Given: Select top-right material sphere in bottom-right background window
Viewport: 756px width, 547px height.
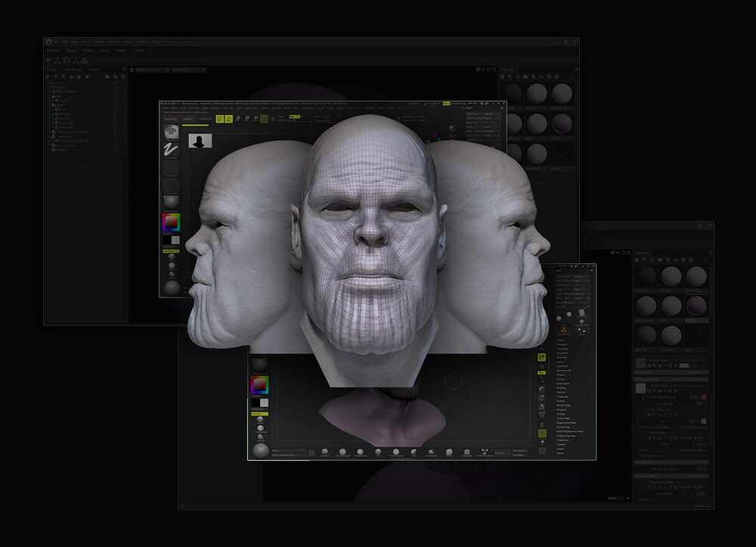Looking at the screenshot, I should [696, 276].
